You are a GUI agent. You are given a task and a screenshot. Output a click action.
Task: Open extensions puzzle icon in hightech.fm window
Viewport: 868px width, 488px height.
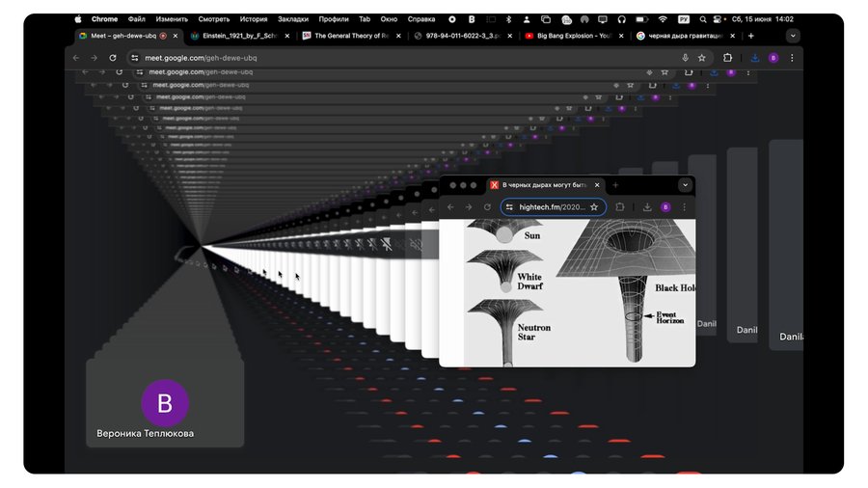point(620,207)
